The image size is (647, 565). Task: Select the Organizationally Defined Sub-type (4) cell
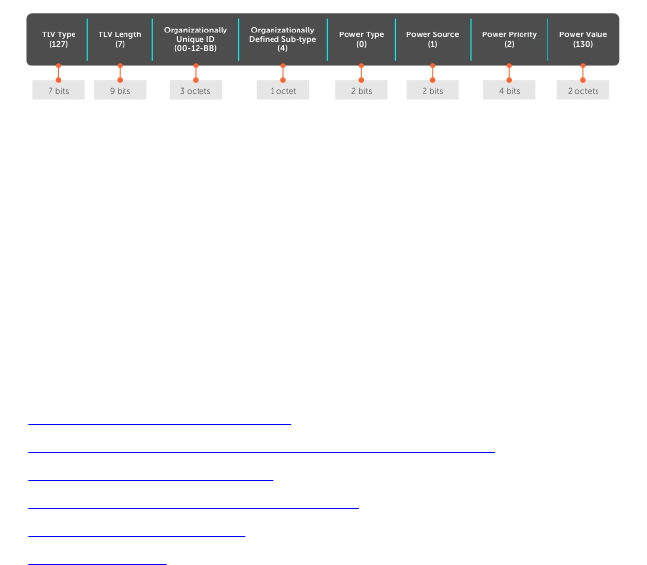point(283,39)
